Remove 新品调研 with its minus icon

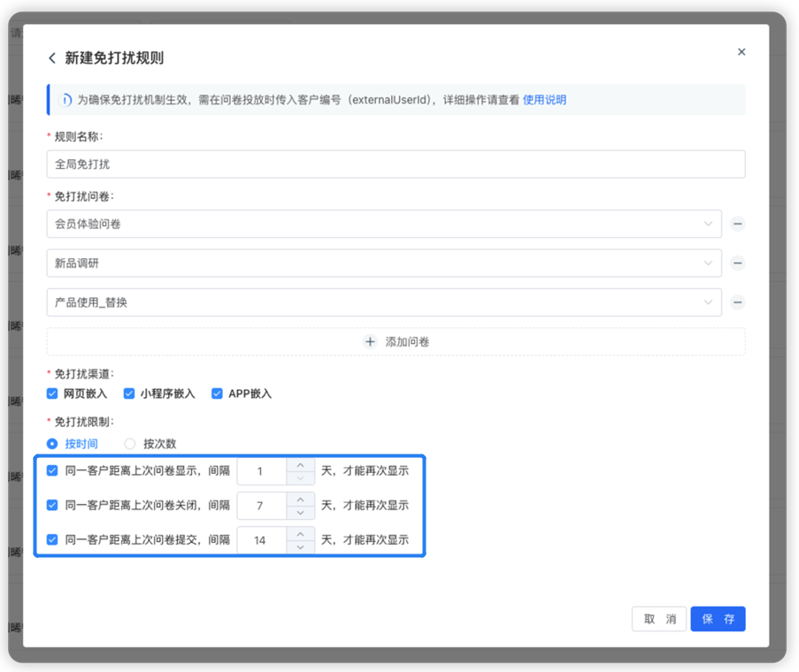tap(738, 263)
